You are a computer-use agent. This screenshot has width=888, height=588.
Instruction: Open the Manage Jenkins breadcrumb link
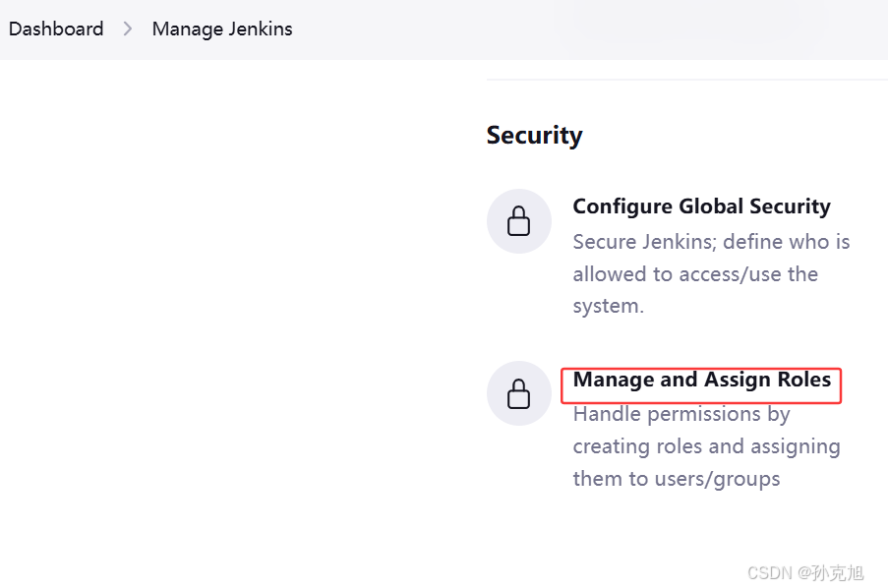tap(222, 29)
